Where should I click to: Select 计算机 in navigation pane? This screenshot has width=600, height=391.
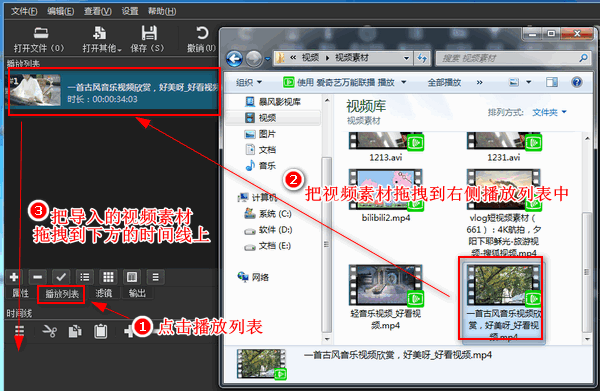click(x=257, y=198)
